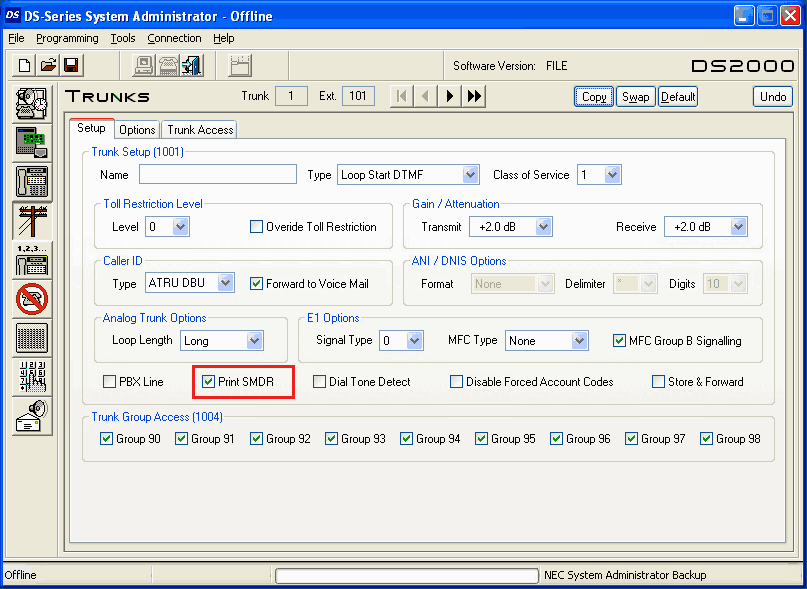Click the Save floppy disk icon
This screenshot has height=589, width=807.
coord(72,66)
